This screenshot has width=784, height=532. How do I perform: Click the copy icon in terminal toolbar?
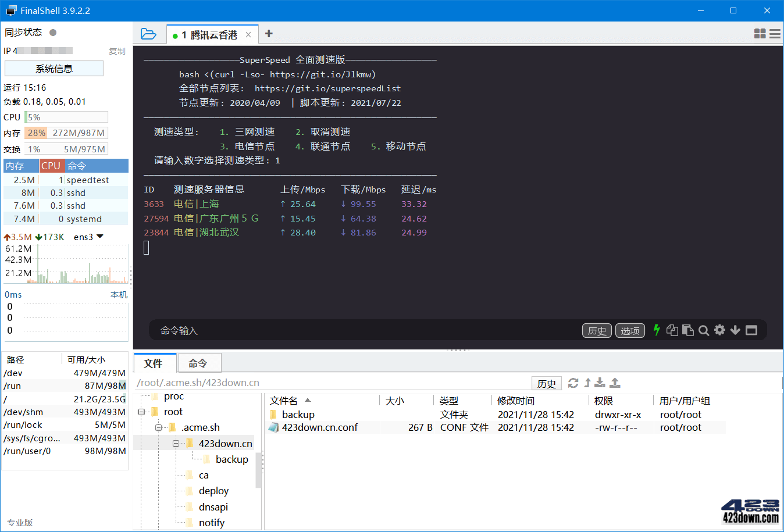[x=672, y=330]
